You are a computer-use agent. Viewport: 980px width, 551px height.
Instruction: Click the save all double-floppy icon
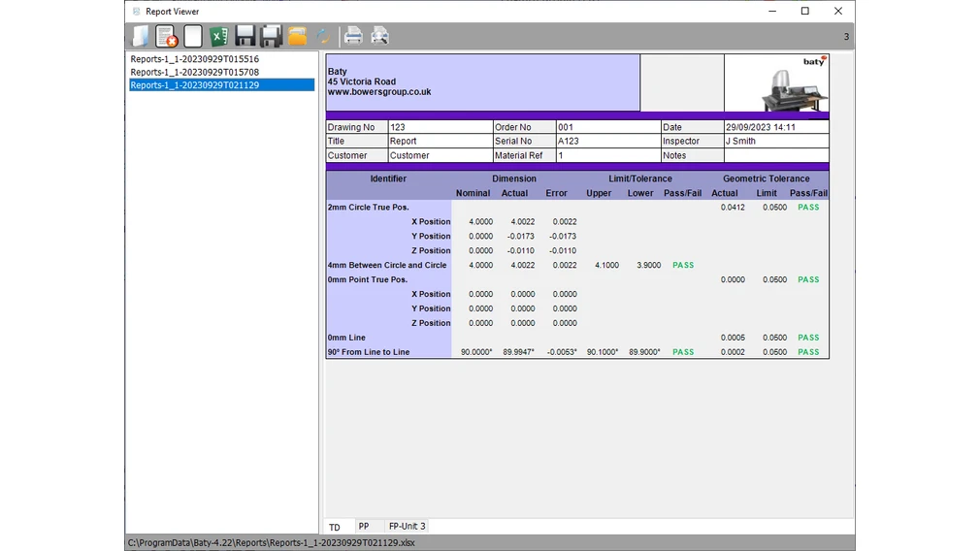(272, 36)
